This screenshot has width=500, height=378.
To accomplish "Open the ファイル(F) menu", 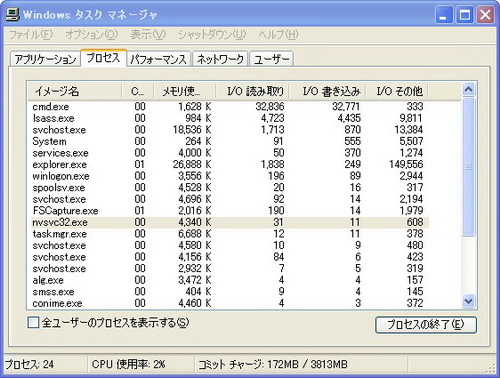I will (31, 34).
